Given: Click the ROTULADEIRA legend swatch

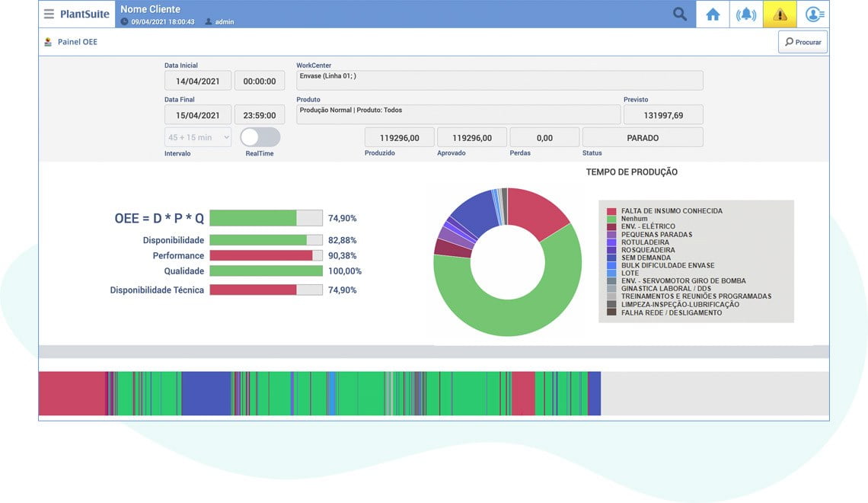Looking at the screenshot, I should point(611,242).
